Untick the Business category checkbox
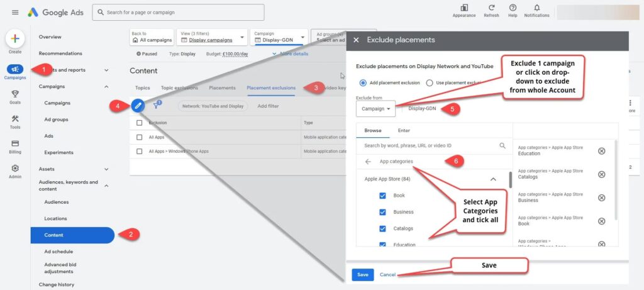Screen dimensions: 644x290 pos(382,212)
